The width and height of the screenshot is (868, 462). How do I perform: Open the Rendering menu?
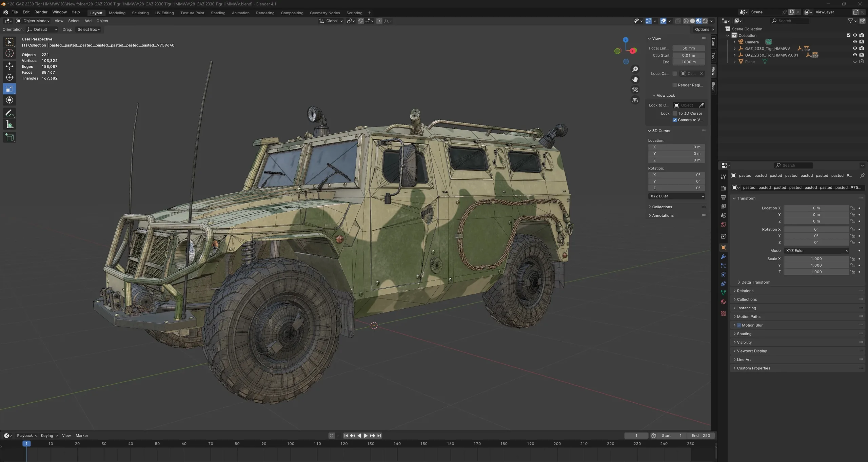tap(265, 13)
